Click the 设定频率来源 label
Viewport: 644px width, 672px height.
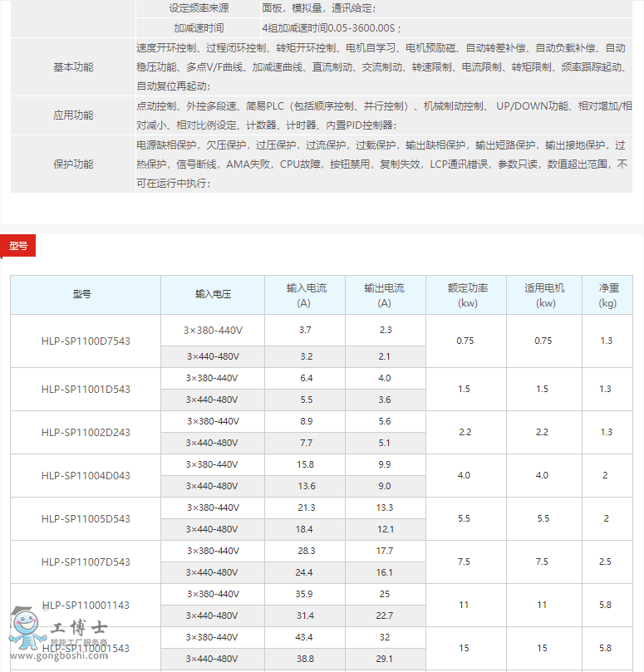pyautogui.click(x=199, y=8)
